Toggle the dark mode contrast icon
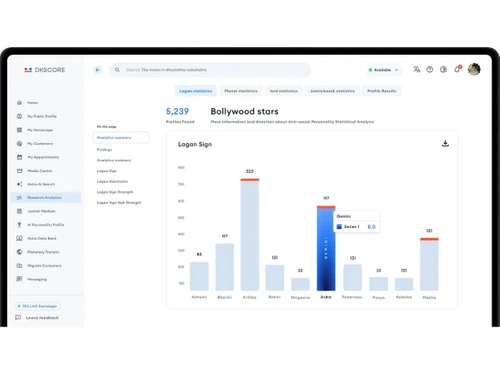The height and width of the screenshot is (375, 500). tap(443, 69)
